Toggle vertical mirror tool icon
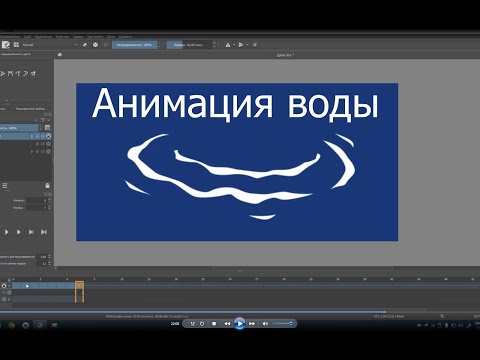Viewport: 480px width, 360px height. (241, 45)
